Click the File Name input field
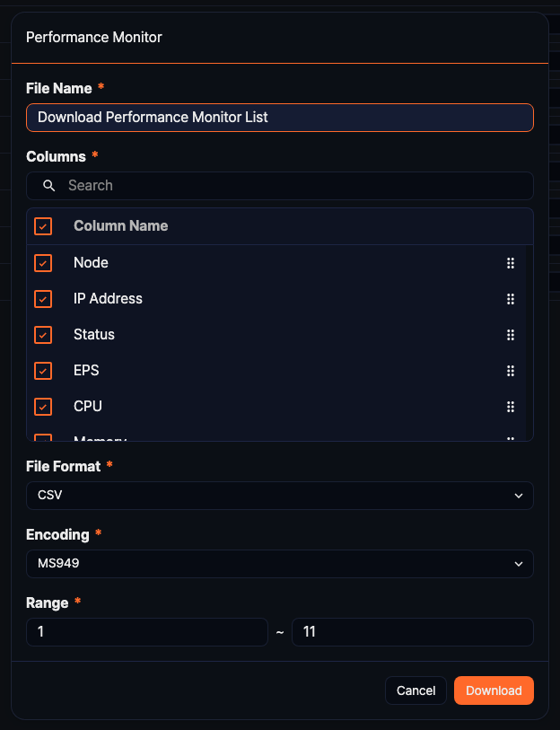 pyautogui.click(x=279, y=118)
